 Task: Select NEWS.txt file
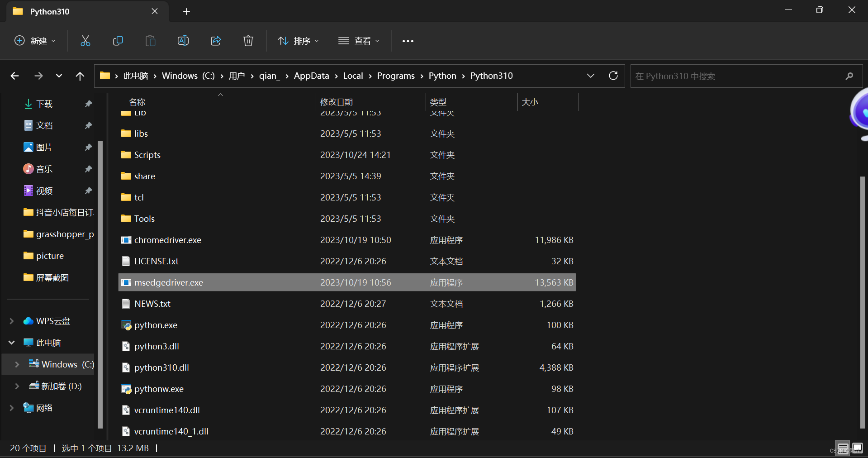coord(152,304)
